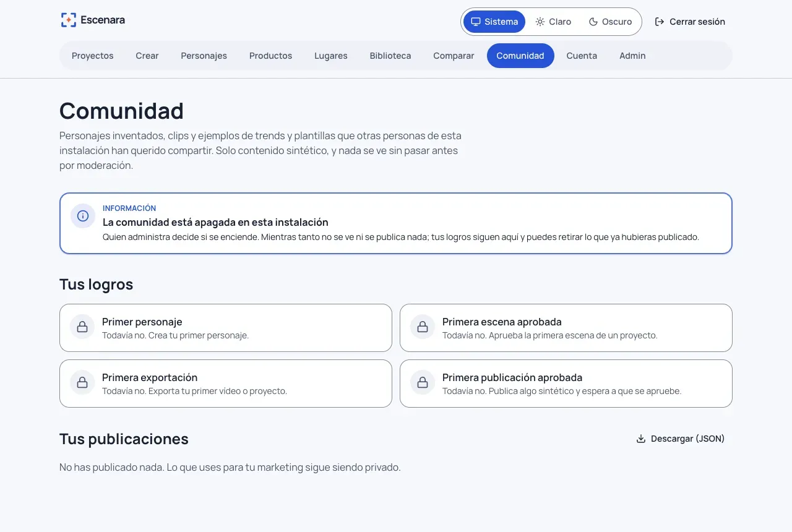Go to the Crear tab
Screen dimensions: 792x532
pyautogui.click(x=147, y=56)
